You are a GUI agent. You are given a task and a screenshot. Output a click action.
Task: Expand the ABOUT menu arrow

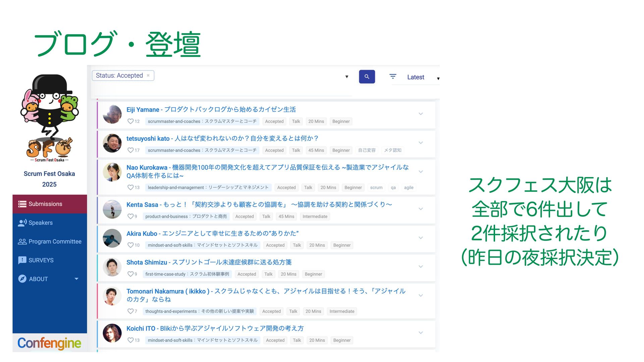pos(76,279)
